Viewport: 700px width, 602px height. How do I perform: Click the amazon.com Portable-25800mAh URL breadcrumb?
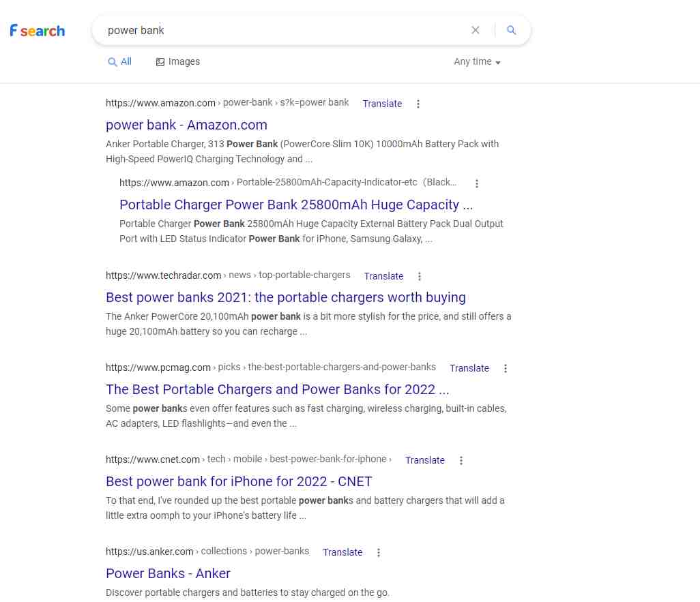(288, 183)
